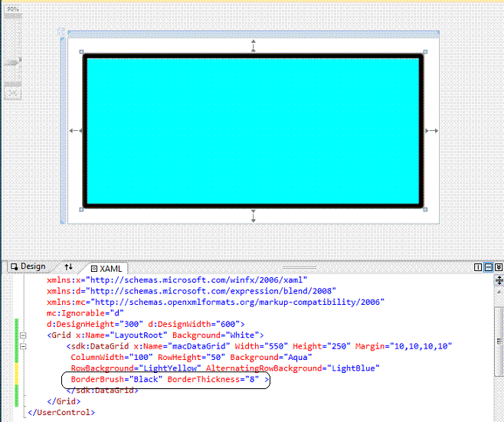Click the AlternatingRowBackground="LightBlue" attribute
The width and height of the screenshot is (504, 422).
coord(293,368)
